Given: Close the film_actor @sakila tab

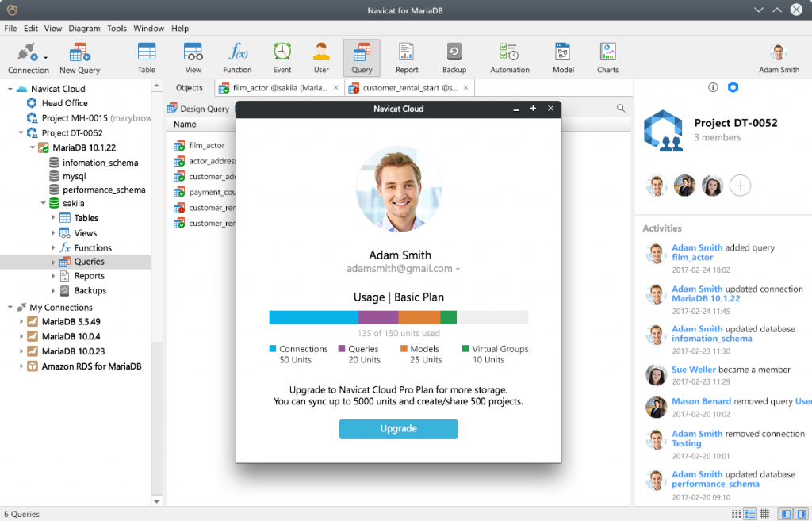Looking at the screenshot, I should [336, 88].
